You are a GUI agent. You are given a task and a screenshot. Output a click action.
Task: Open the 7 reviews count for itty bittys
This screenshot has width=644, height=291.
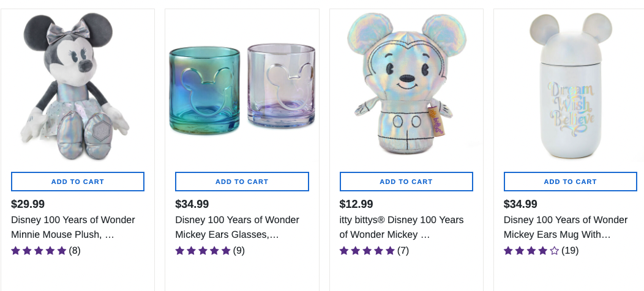[403, 251]
